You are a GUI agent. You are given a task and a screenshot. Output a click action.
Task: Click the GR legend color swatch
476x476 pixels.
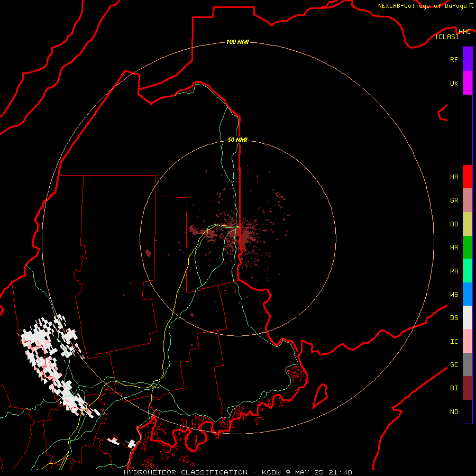point(467,200)
